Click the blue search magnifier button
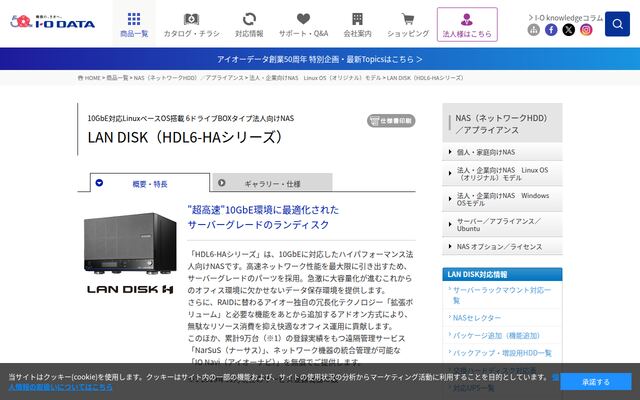Screen dimensions: 640x400 pyautogui.click(x=617, y=24)
